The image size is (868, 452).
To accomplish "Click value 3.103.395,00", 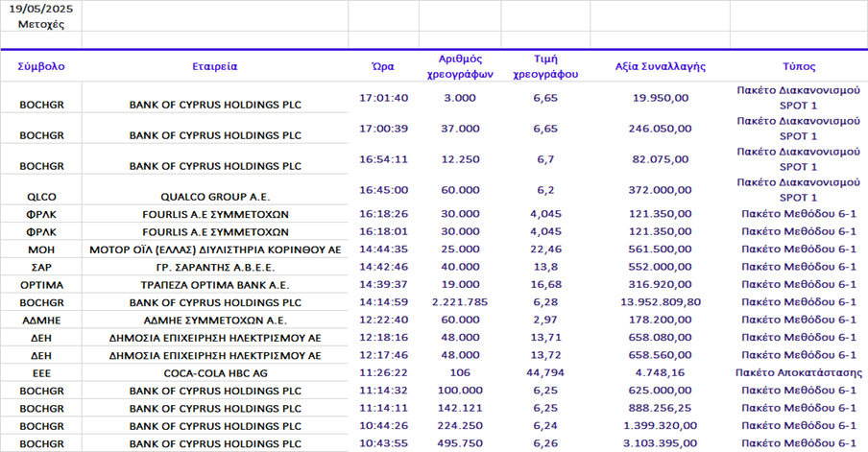I will tap(661, 443).
